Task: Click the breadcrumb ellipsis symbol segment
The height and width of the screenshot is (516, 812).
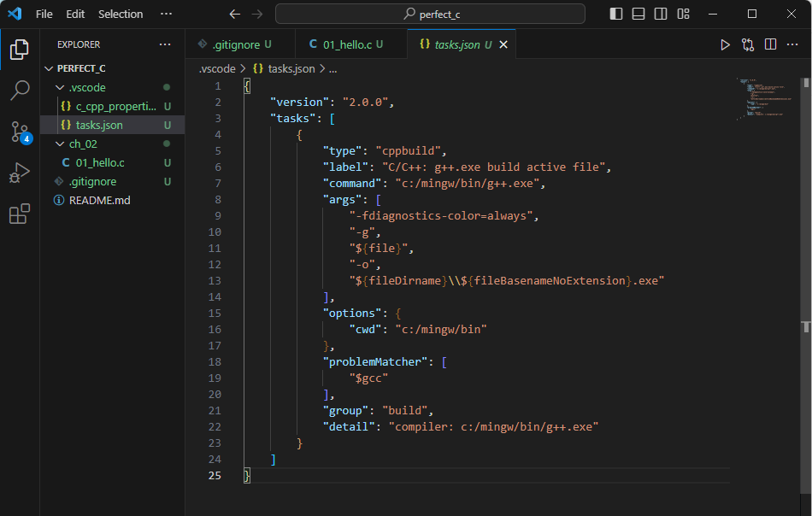Action: [333, 69]
